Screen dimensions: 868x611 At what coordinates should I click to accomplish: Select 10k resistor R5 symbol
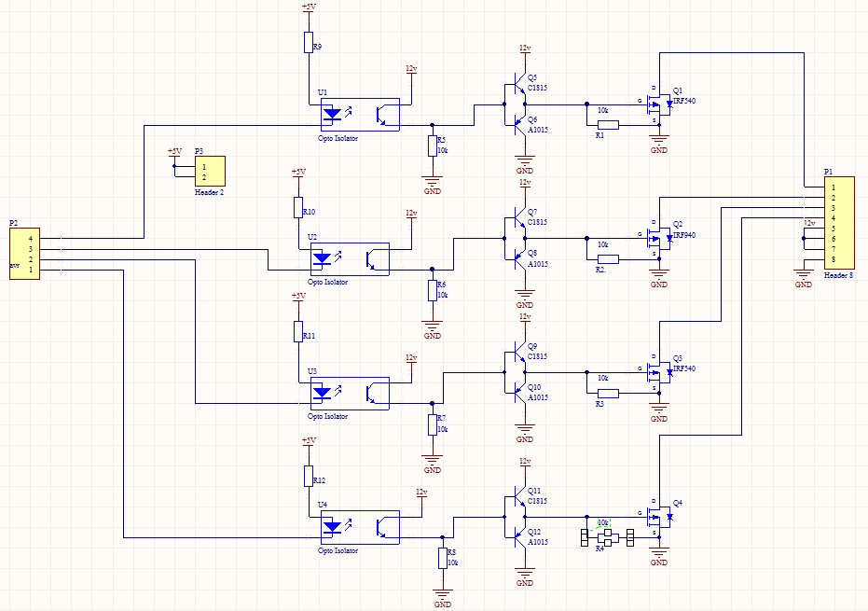433,146
